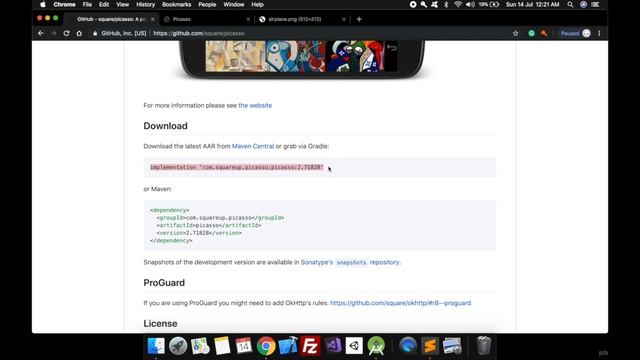Click the Download heading
The width and height of the screenshot is (640, 360).
pyautogui.click(x=165, y=126)
